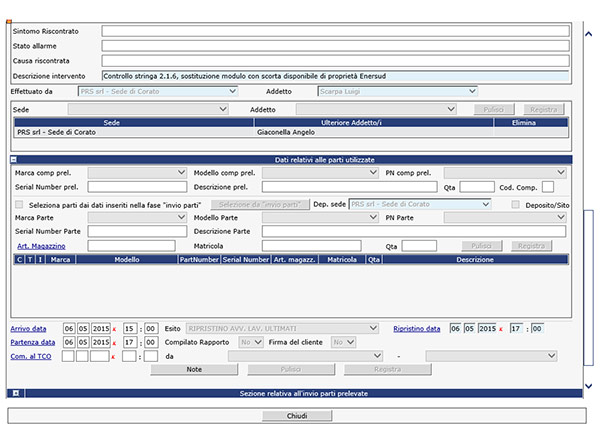This screenshot has width=600, height=436.
Task: Click the Arrivo data hour field '15'
Action: 129,329
